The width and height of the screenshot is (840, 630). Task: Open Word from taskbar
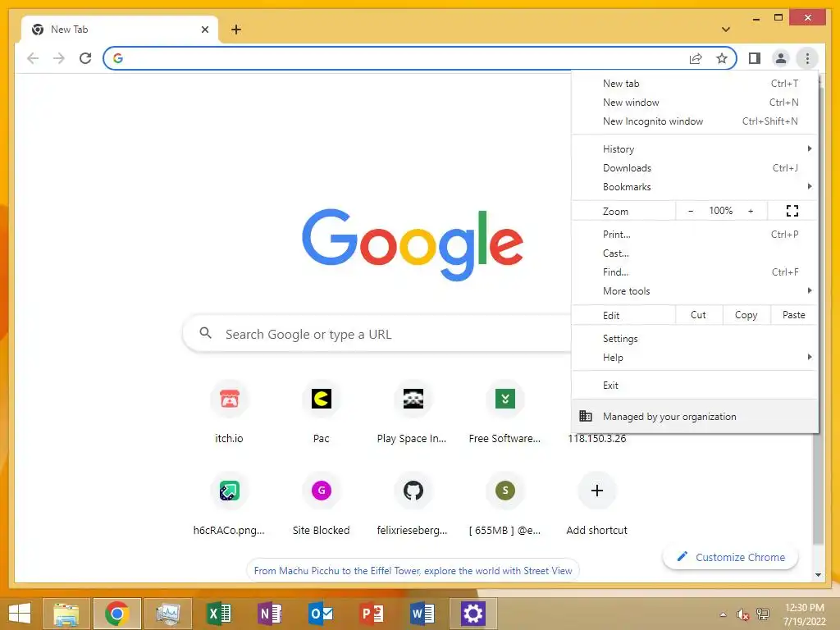point(422,614)
